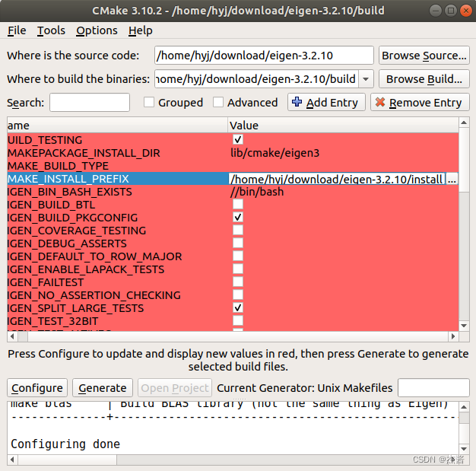Open the Help menu

pos(140,30)
